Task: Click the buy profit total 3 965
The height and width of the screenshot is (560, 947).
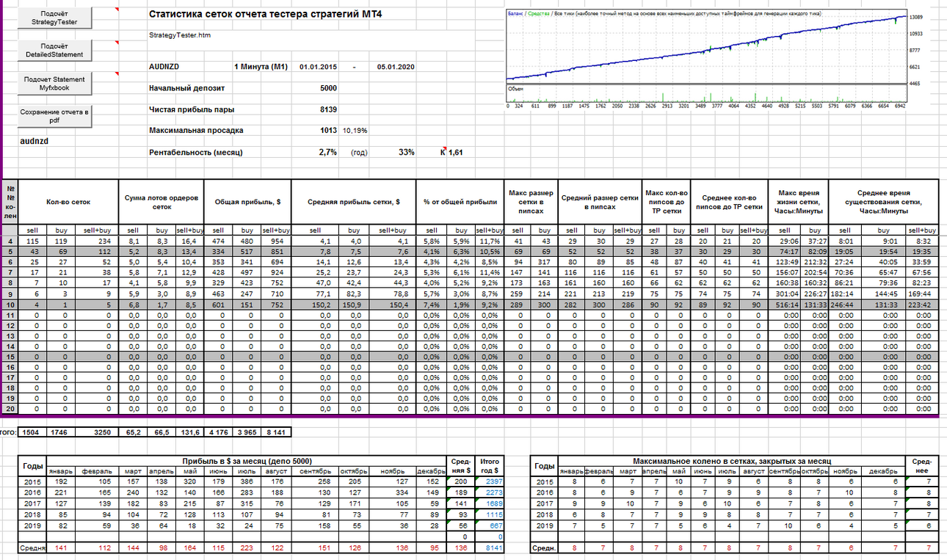Action: (x=247, y=432)
